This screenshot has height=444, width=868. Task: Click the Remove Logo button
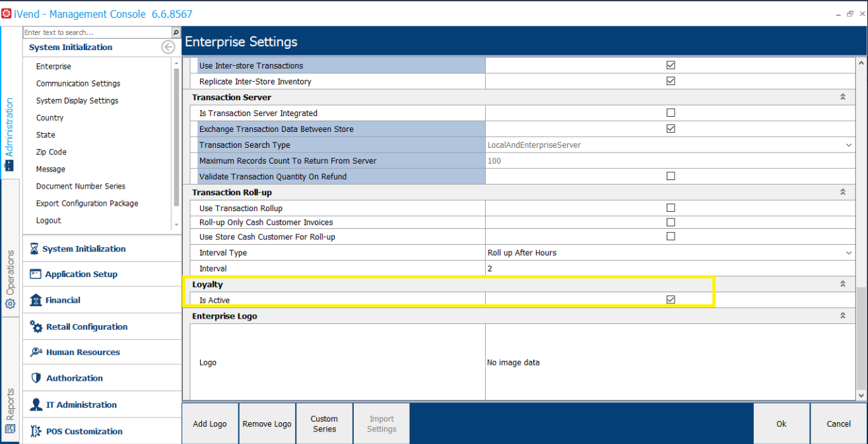[x=267, y=424]
